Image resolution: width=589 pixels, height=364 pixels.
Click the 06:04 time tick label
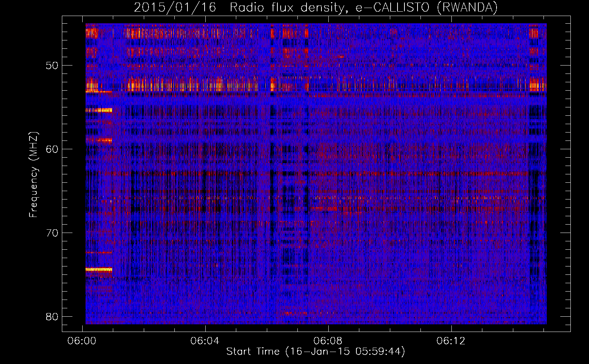click(205, 341)
